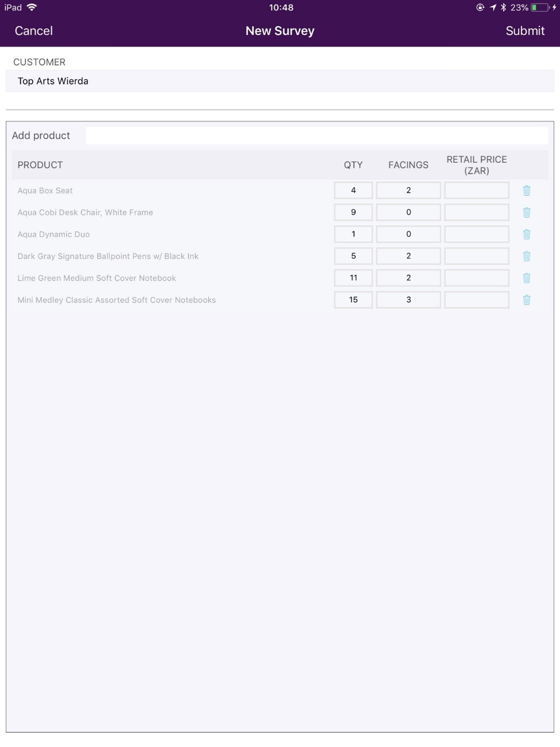
Task: Enter retail price for Dark Gray Pens
Action: (x=476, y=256)
